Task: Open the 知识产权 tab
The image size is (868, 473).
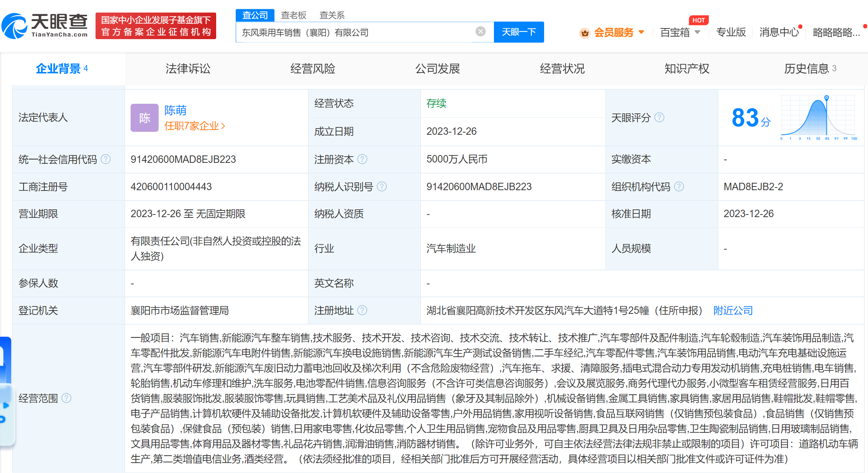Action: [687, 69]
